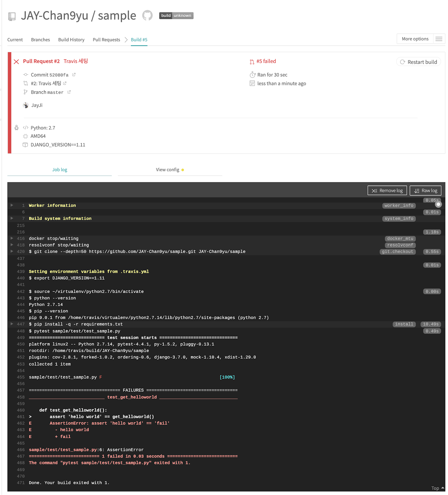Select the Job log tab
Screen dimensions: 448x495
(x=60, y=170)
